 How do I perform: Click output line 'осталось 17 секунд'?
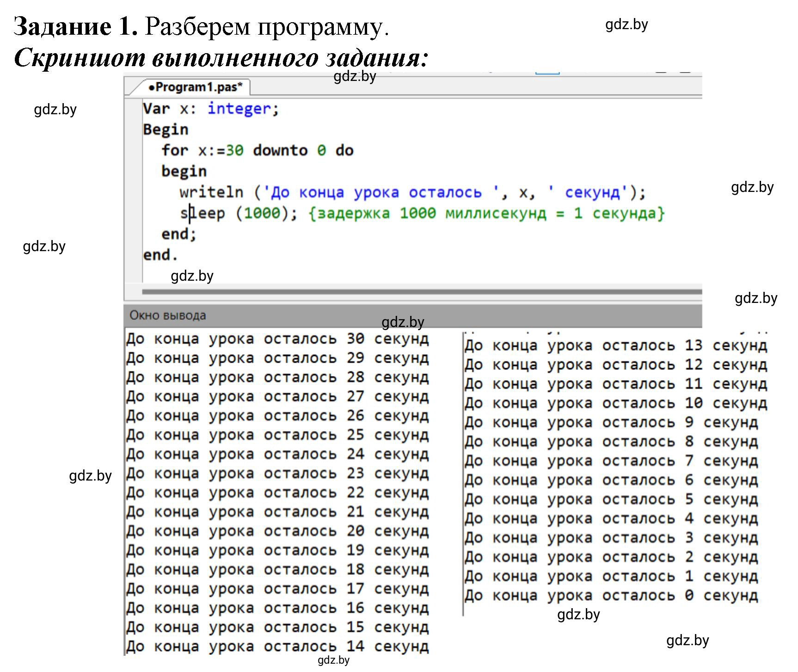[x=277, y=589]
